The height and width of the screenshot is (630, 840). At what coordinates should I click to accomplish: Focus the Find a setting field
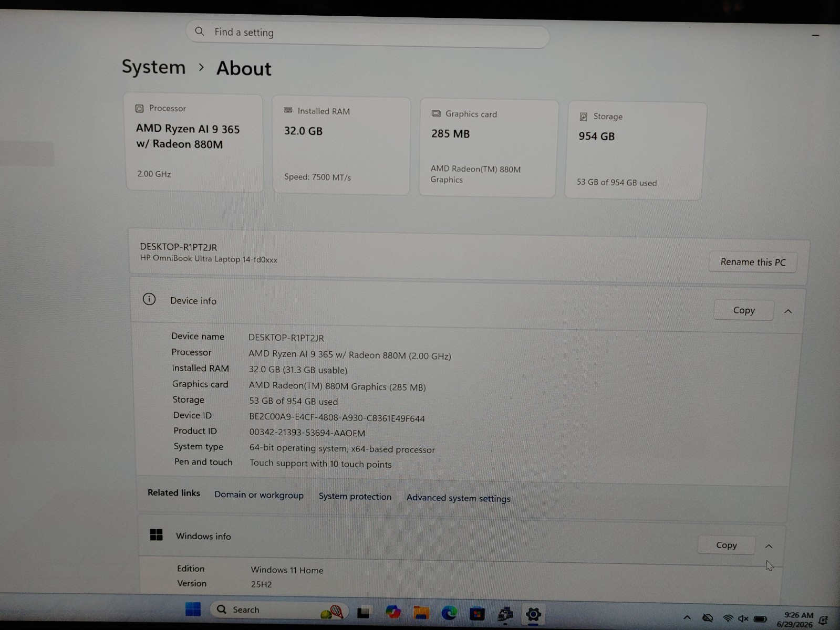(368, 34)
